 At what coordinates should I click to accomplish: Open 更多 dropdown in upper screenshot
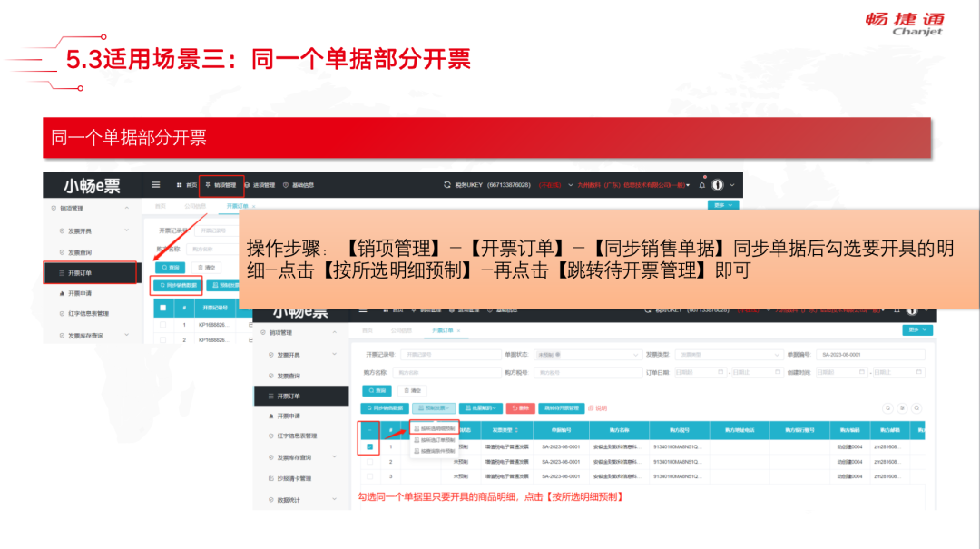(x=723, y=205)
